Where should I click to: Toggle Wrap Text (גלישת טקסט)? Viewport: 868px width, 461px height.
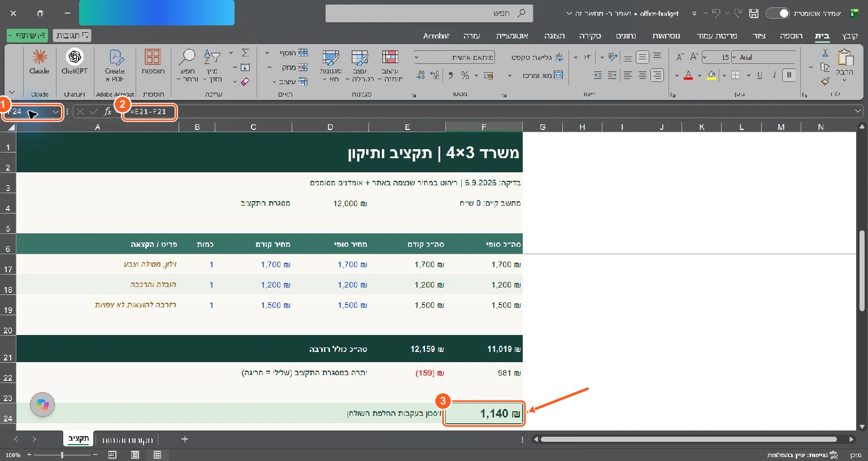(537, 57)
